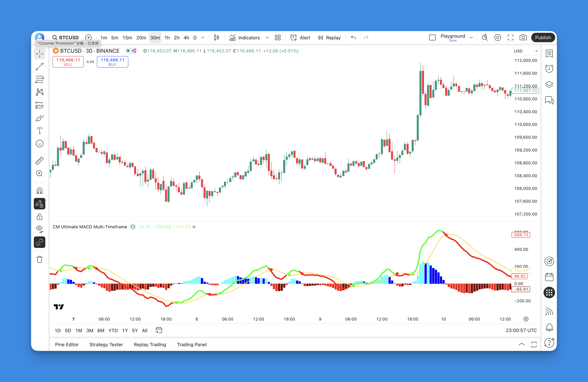Image resolution: width=588 pixels, height=382 pixels.
Task: Click the blue BUY price button
Action: tap(112, 62)
